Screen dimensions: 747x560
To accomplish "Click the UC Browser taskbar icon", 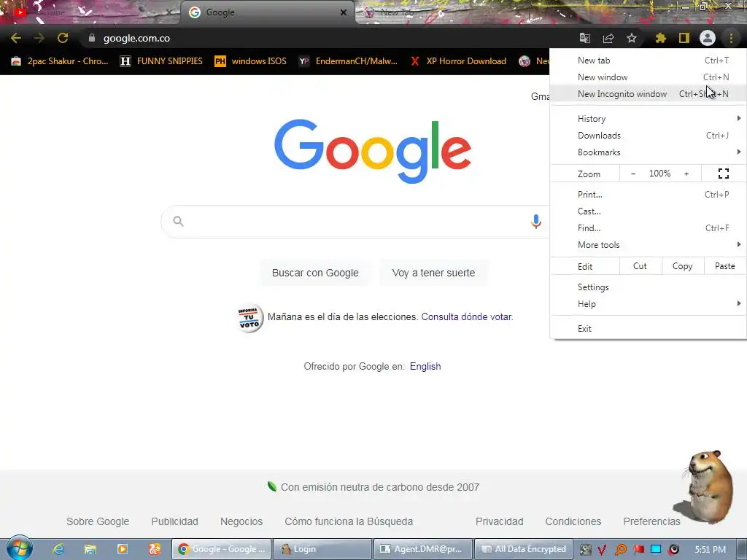I will [155, 549].
